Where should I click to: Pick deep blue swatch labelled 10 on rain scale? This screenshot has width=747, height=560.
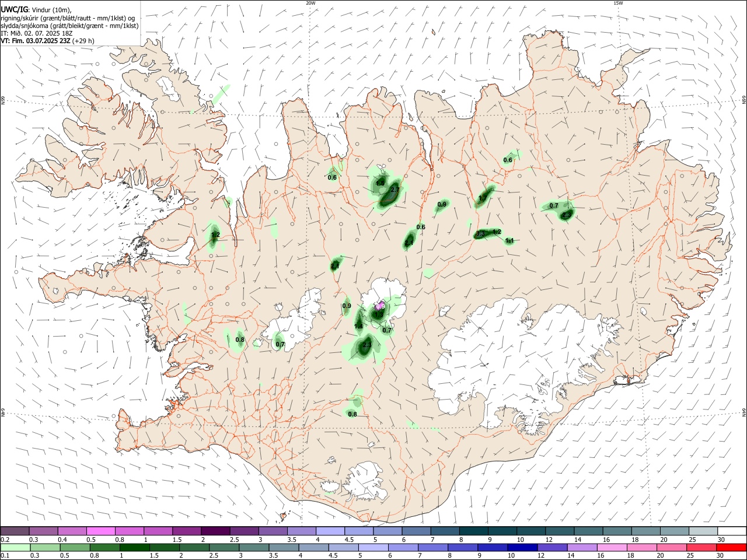pyautogui.click(x=522, y=548)
